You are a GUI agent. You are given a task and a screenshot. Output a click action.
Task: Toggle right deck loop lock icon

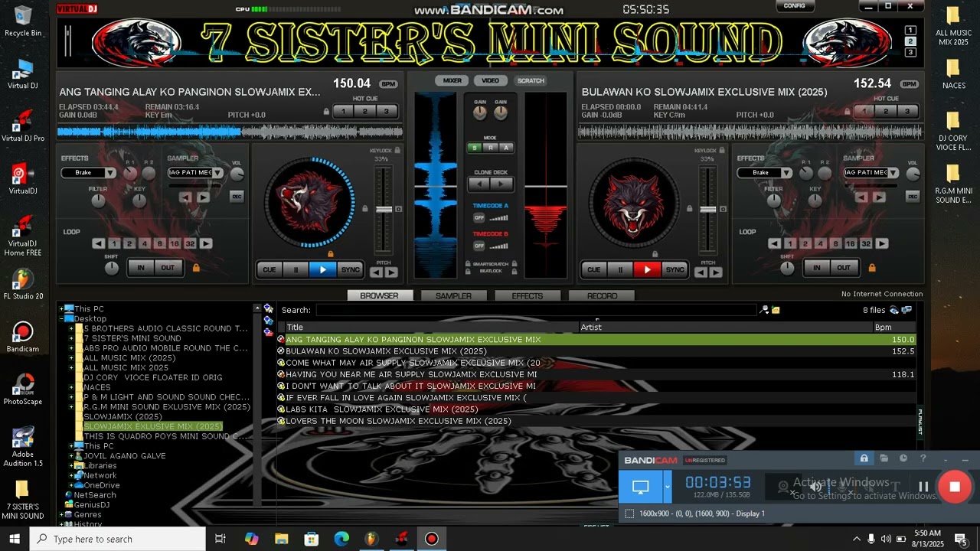pyautogui.click(x=872, y=268)
